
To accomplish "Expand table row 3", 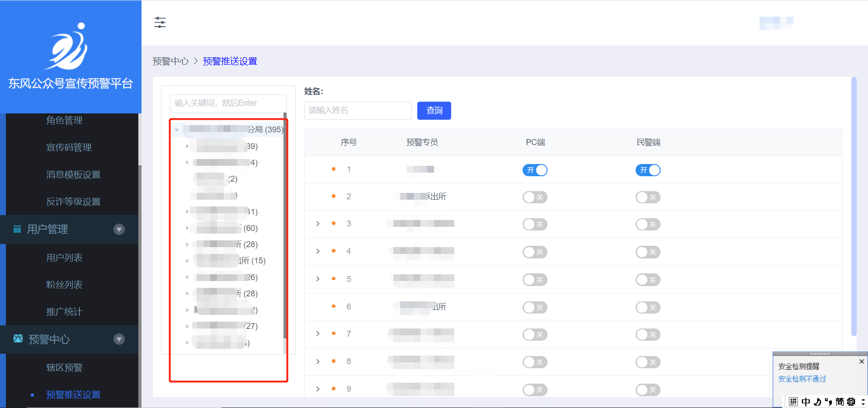I will coord(318,224).
